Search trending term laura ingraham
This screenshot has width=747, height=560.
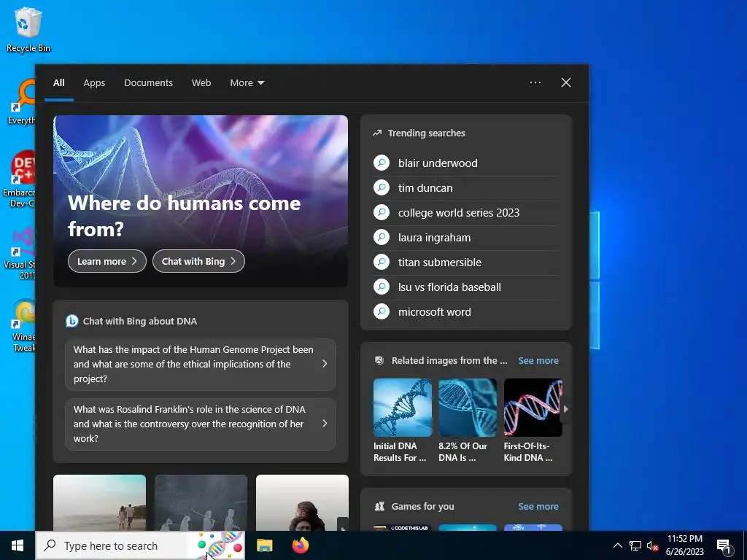click(435, 237)
